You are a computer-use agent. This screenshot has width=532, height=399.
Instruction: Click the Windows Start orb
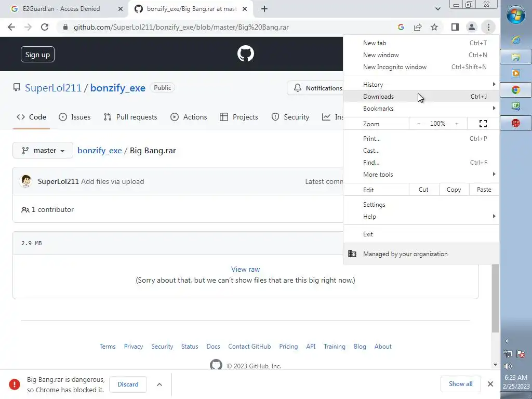[x=516, y=15]
